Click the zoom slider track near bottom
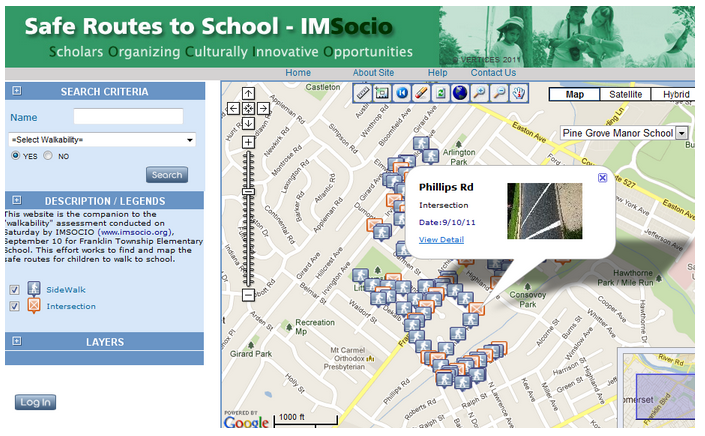 pyautogui.click(x=248, y=279)
